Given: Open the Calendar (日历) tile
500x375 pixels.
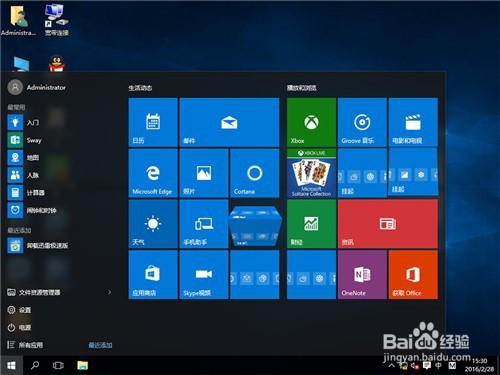Looking at the screenshot, I should coord(153,122).
